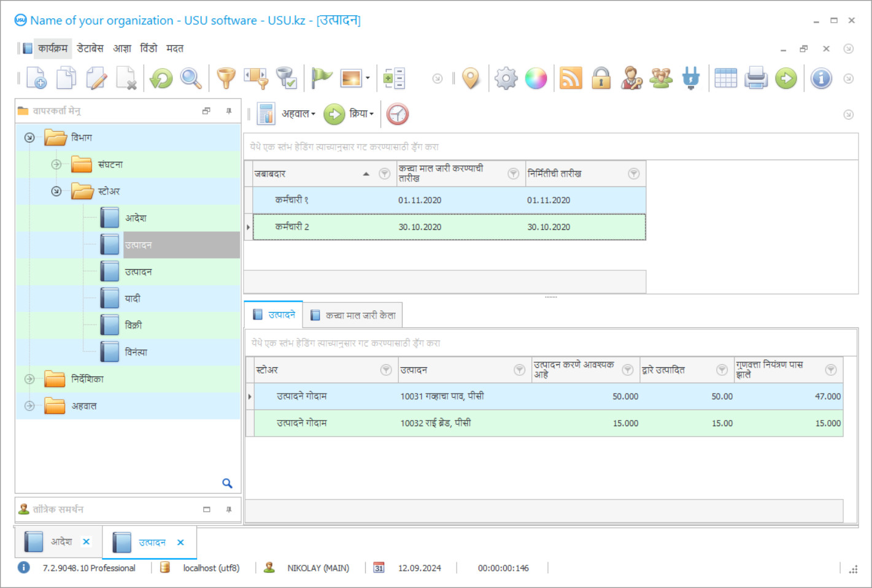The image size is (872, 588).
Task: Click the new document with plus icon
Action: (36, 78)
